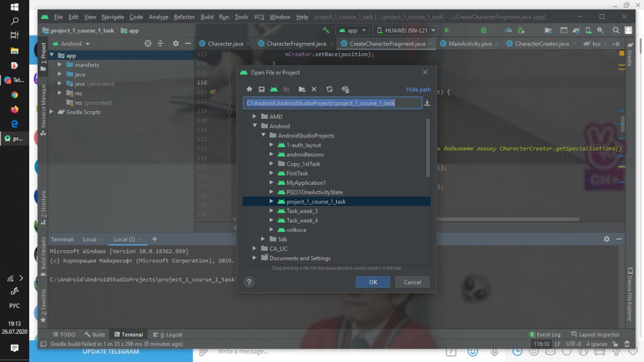Search everywhere magnifier icon
The width and height of the screenshot is (644, 362).
tap(616, 30)
